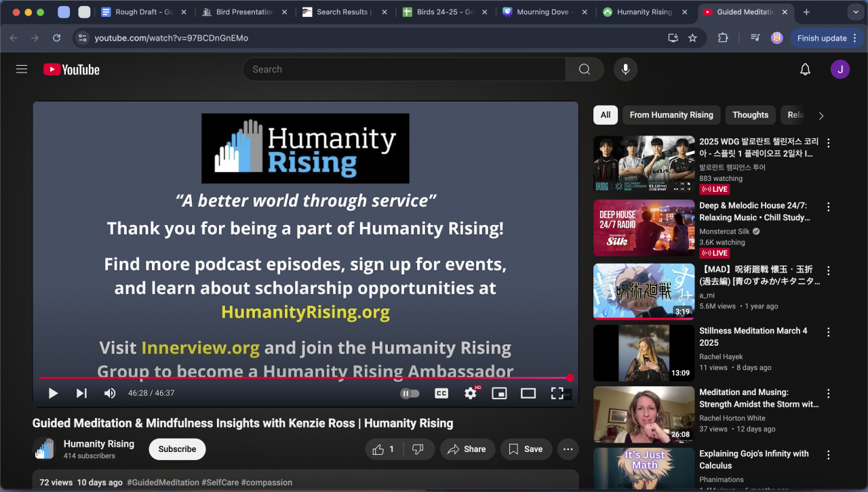Open YouTube notifications bell
868x492 pixels.
tap(805, 69)
